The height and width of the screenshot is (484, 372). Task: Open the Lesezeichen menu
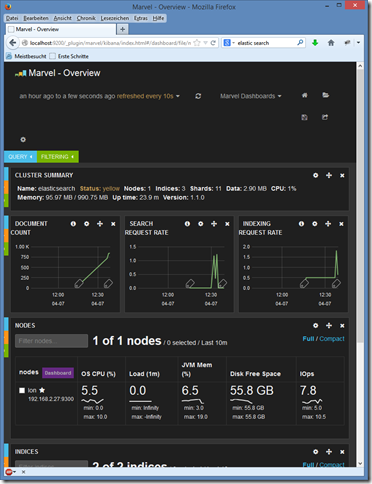point(115,18)
